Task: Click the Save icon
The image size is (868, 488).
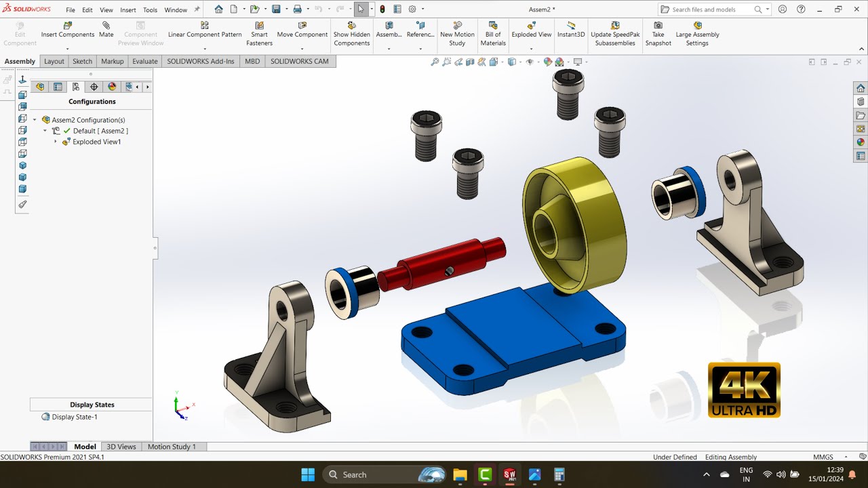Action: pyautogui.click(x=276, y=9)
